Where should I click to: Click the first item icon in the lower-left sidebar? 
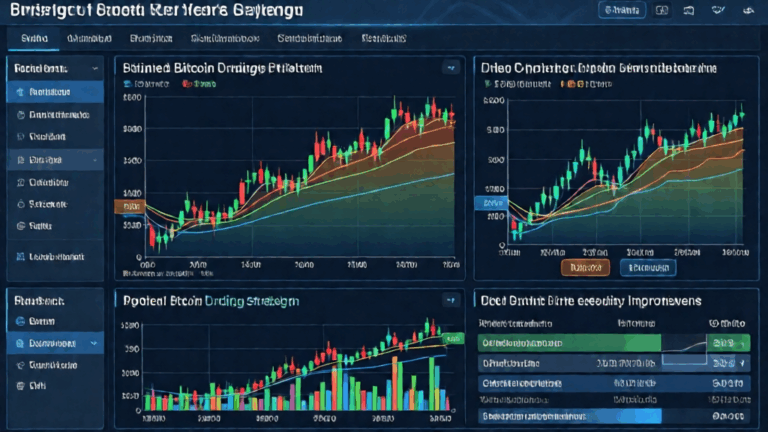pyautogui.click(x=20, y=321)
